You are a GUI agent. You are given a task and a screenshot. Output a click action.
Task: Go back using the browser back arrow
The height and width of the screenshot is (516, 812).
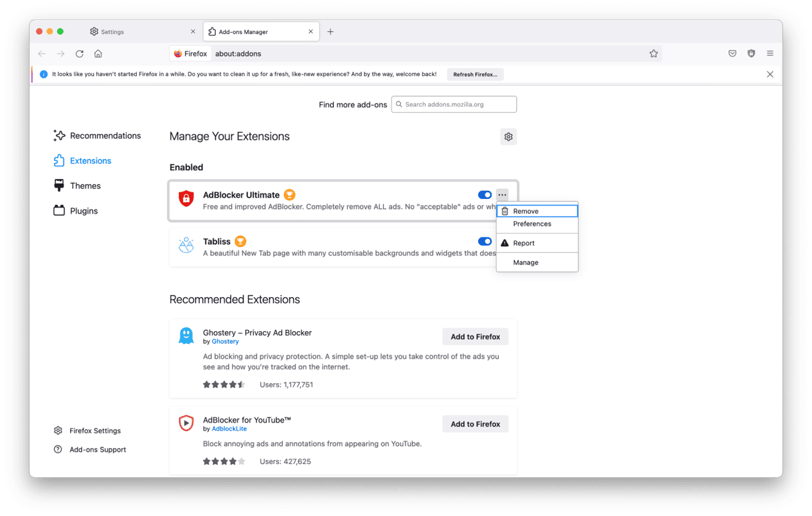pyautogui.click(x=42, y=53)
